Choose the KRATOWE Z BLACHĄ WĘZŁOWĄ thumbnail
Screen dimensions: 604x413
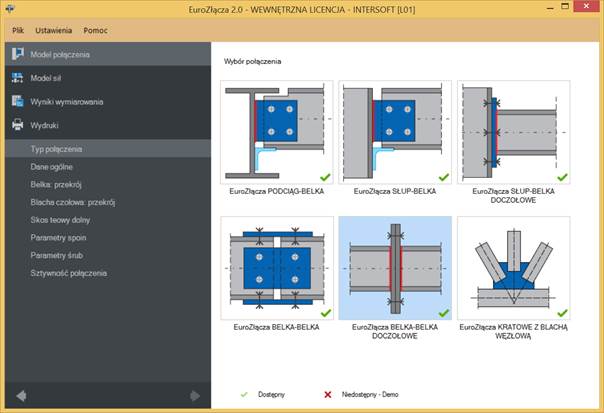[x=513, y=268]
